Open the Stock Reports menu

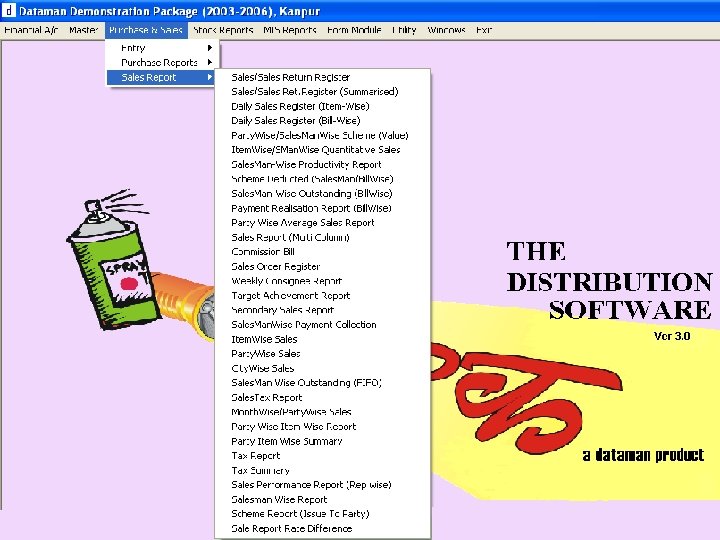point(223,30)
